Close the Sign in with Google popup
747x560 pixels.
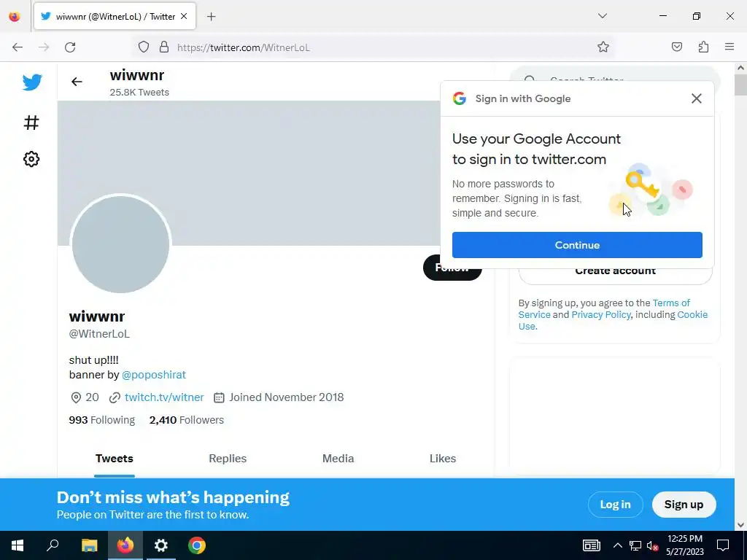(x=697, y=98)
